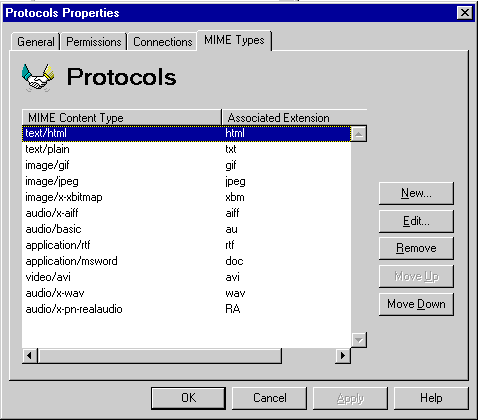Screen dimensions: 478x420
Task: Confirm with the OK button
Action: [x=188, y=398]
